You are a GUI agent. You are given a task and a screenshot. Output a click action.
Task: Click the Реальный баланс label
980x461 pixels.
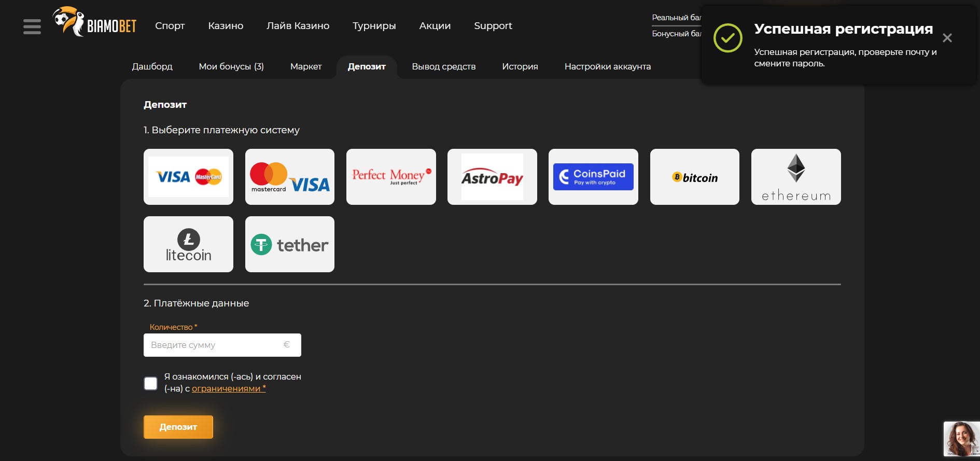(x=676, y=18)
